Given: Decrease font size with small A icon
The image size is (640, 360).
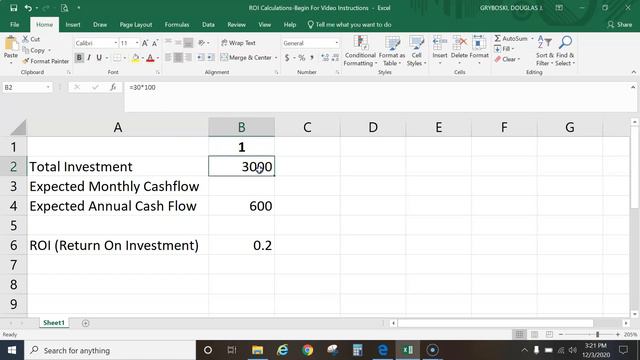Looking at the screenshot, I should 155,43.
